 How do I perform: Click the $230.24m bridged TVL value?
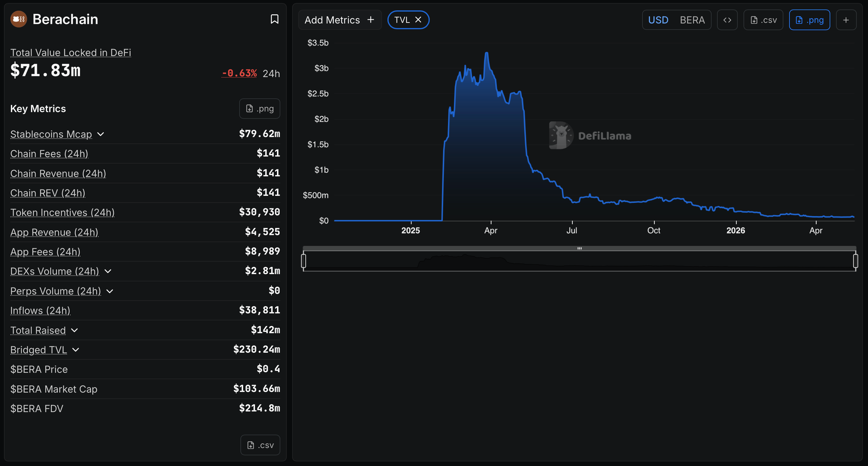[x=256, y=350]
